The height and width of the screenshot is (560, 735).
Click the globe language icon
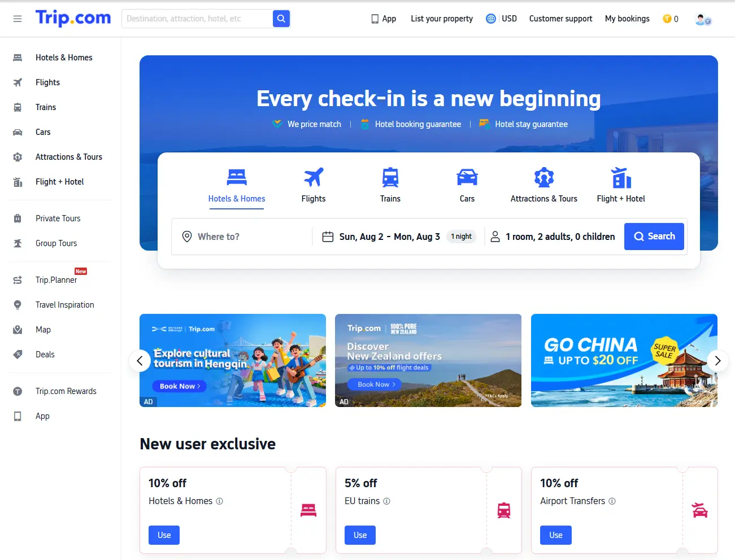pyautogui.click(x=491, y=19)
